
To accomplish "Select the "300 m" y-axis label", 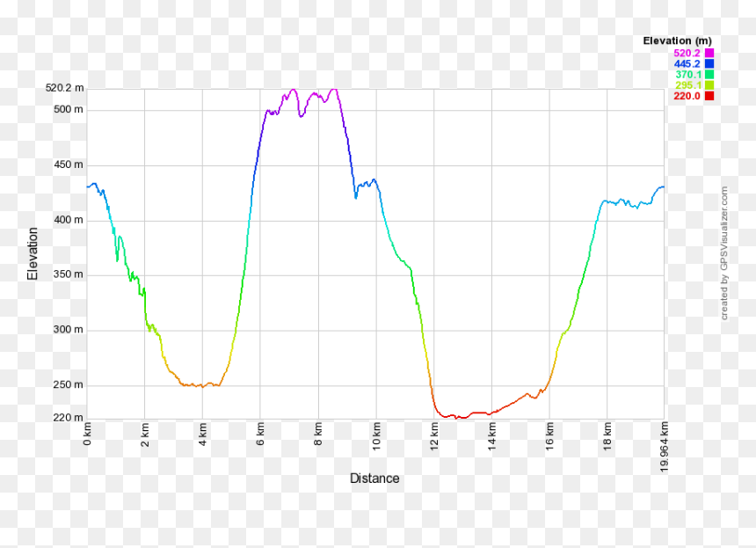I will click(69, 330).
